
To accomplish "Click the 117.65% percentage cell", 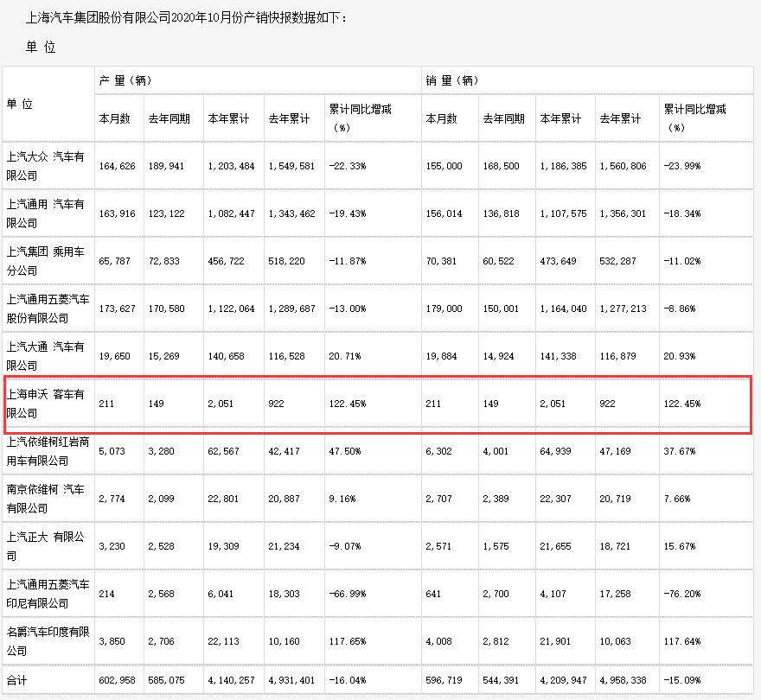I will click(348, 641).
